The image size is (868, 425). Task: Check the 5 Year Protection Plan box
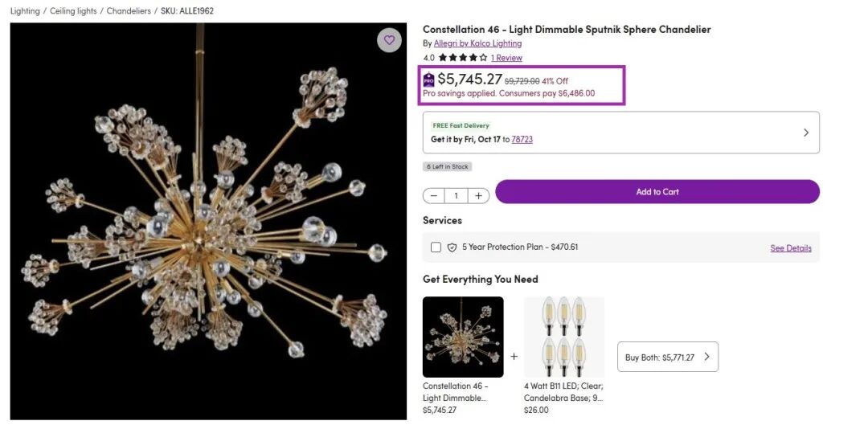436,247
